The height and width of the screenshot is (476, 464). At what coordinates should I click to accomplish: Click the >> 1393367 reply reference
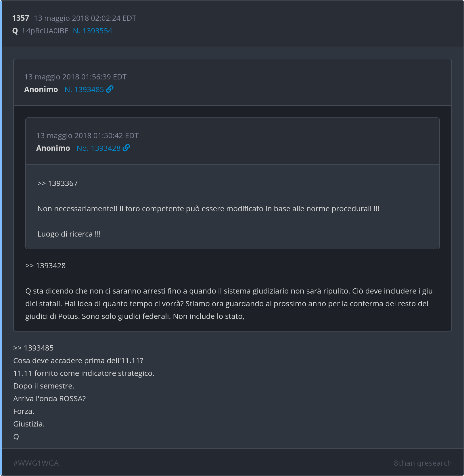point(57,183)
